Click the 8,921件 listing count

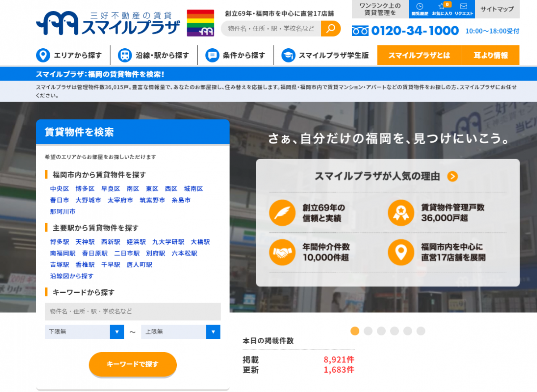click(339, 360)
